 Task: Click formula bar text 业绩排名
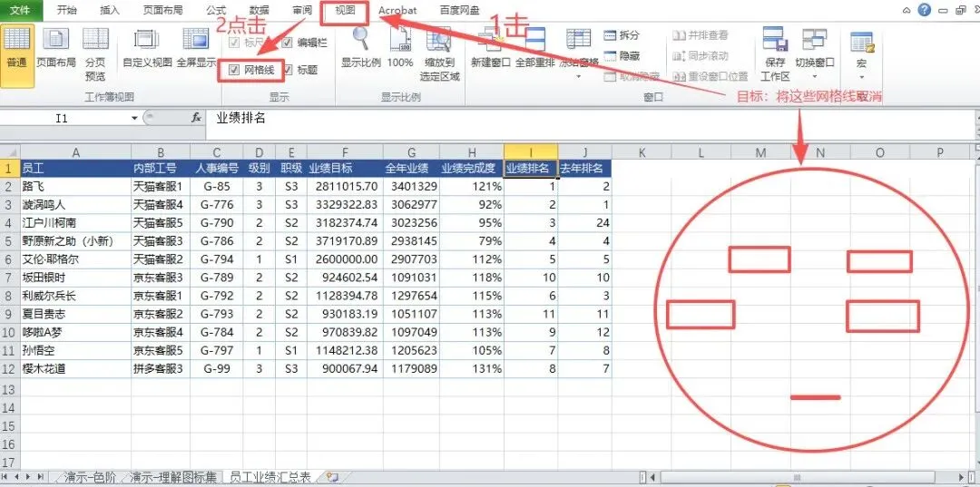click(x=240, y=118)
